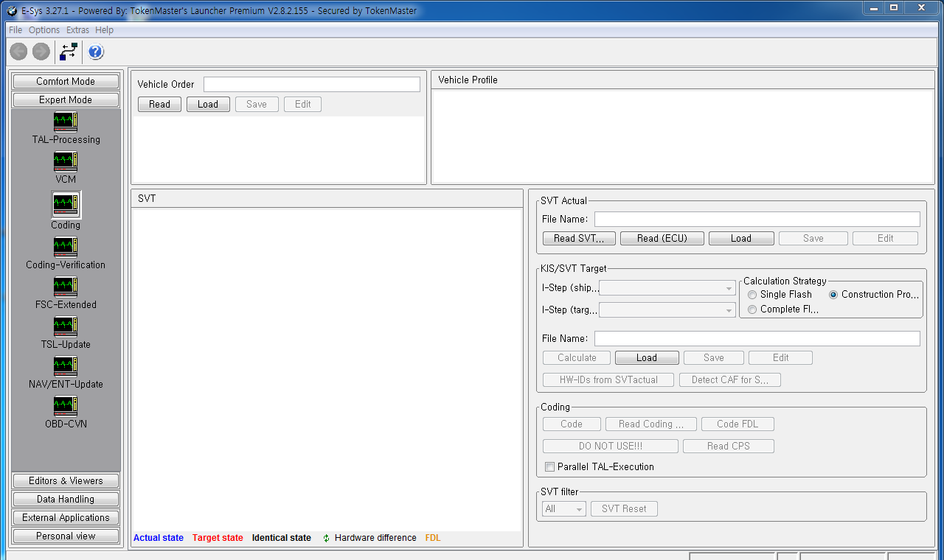
Task: Select the Single Flash calculation strategy
Action: click(752, 294)
